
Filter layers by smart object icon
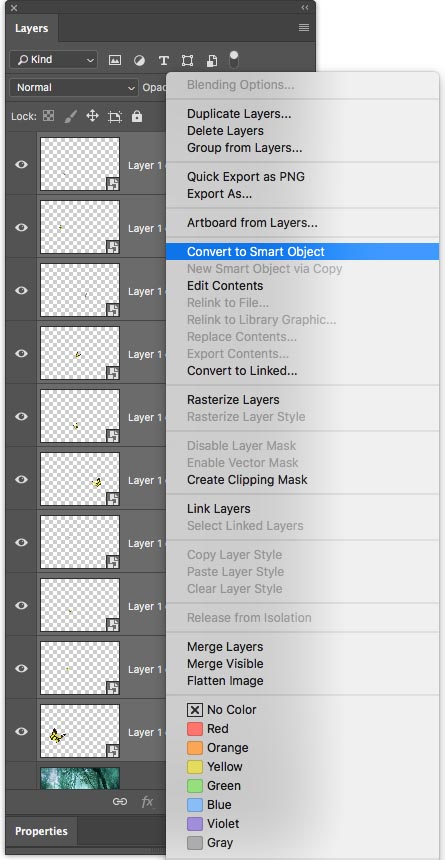click(x=212, y=60)
